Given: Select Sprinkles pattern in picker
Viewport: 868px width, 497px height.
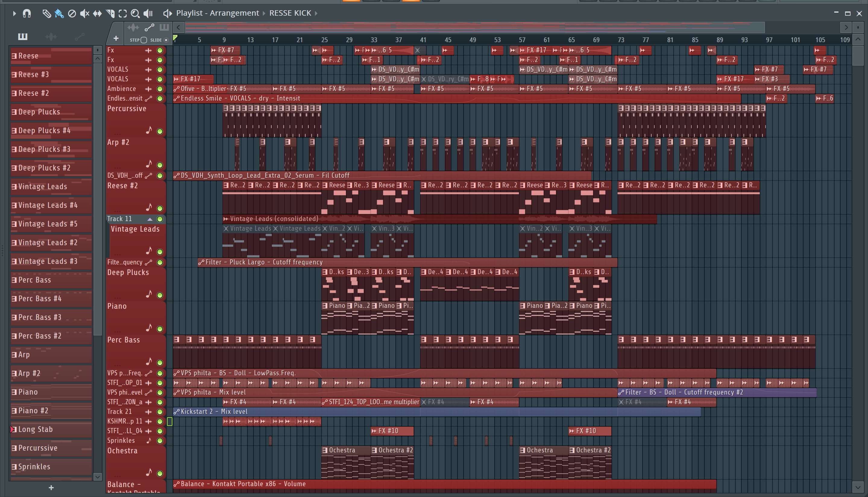Looking at the screenshot, I should pos(51,467).
